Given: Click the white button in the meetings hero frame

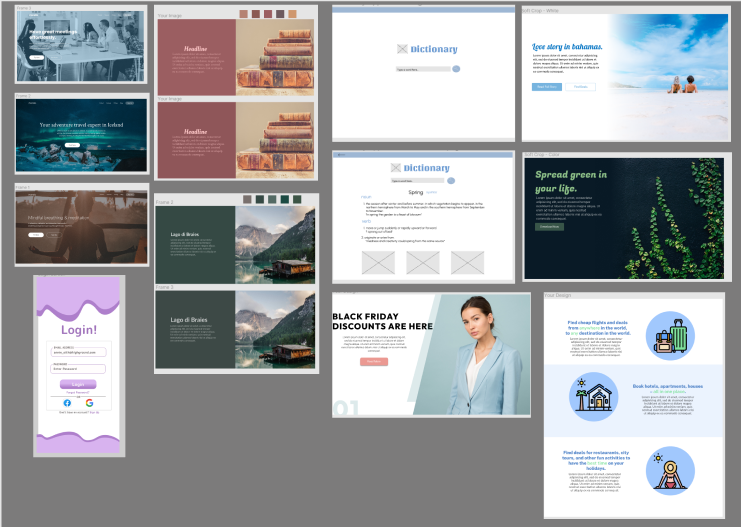Looking at the screenshot, I should (36, 57).
